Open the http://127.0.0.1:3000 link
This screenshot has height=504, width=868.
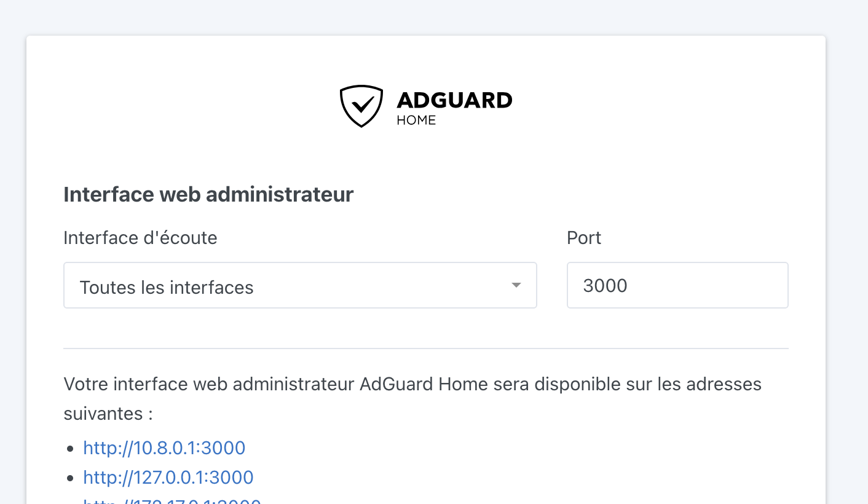pos(168,477)
